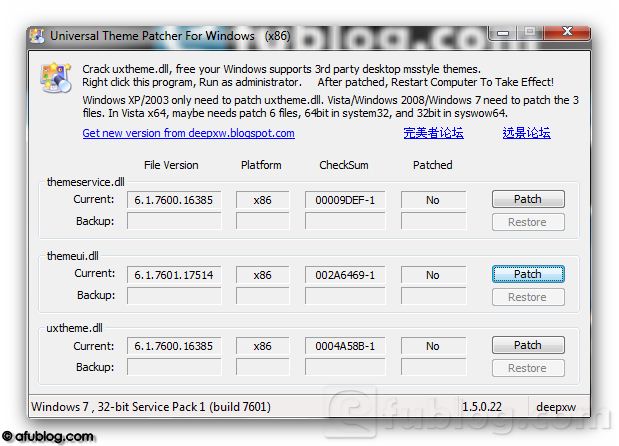Click the themeservice.dll group label

(85, 182)
